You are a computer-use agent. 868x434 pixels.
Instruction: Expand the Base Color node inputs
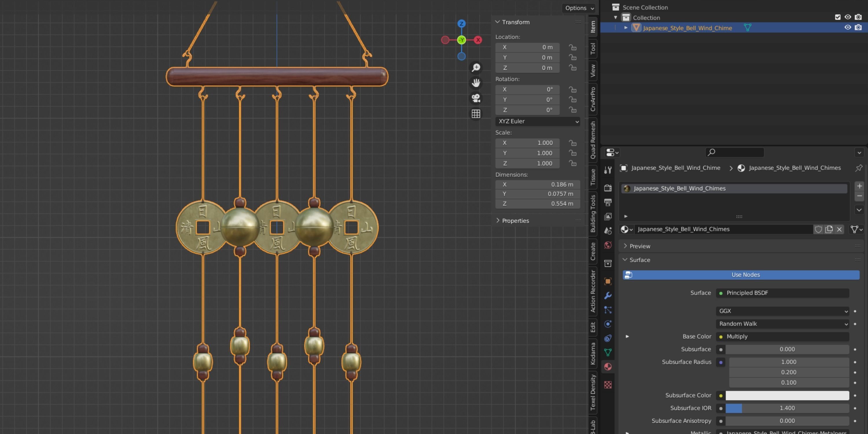(x=627, y=336)
